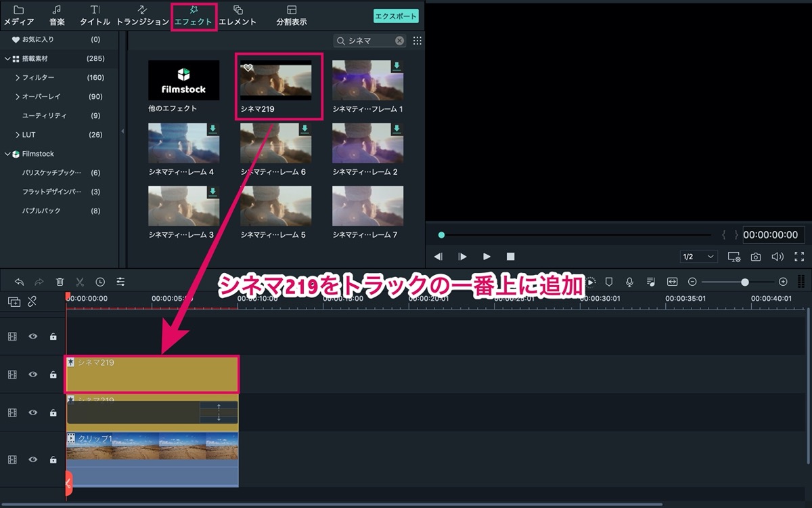812x508 pixels.
Task: Click the preview playback progress bar
Action: (x=575, y=235)
